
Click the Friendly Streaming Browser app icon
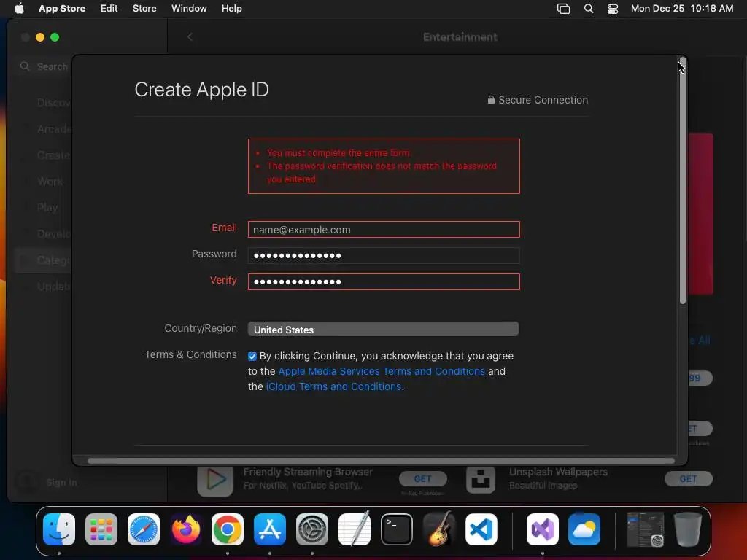215,480
